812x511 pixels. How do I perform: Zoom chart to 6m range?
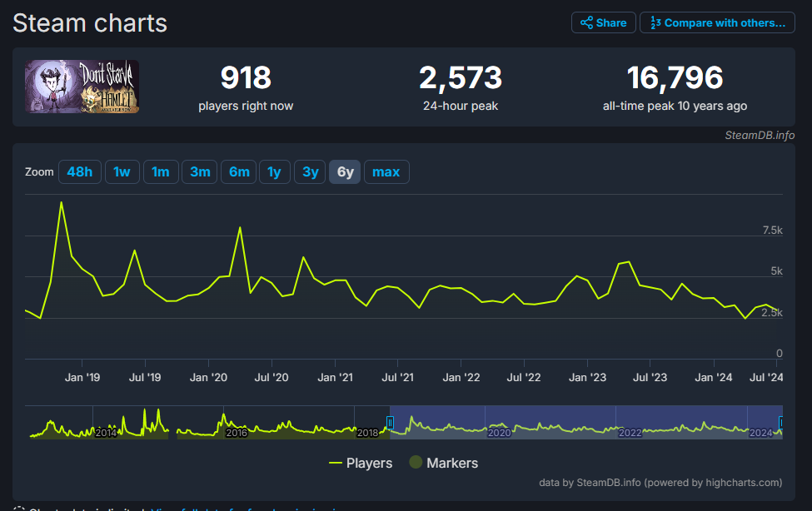(x=239, y=172)
